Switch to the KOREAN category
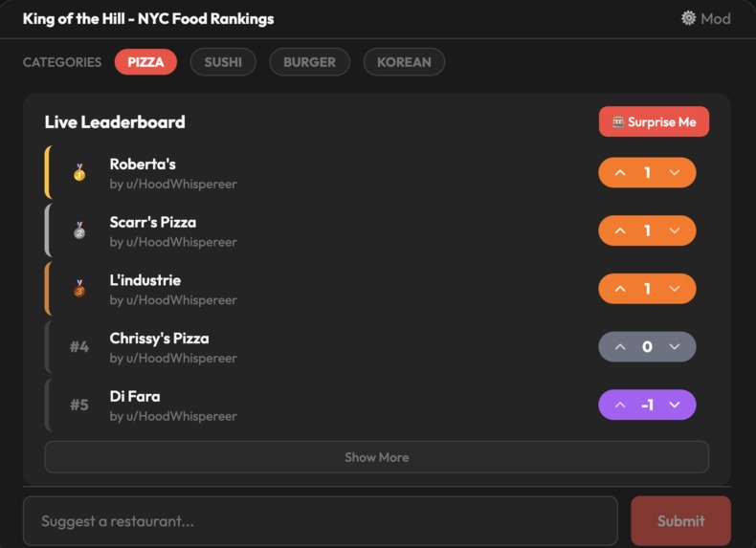756x548 pixels. (404, 62)
